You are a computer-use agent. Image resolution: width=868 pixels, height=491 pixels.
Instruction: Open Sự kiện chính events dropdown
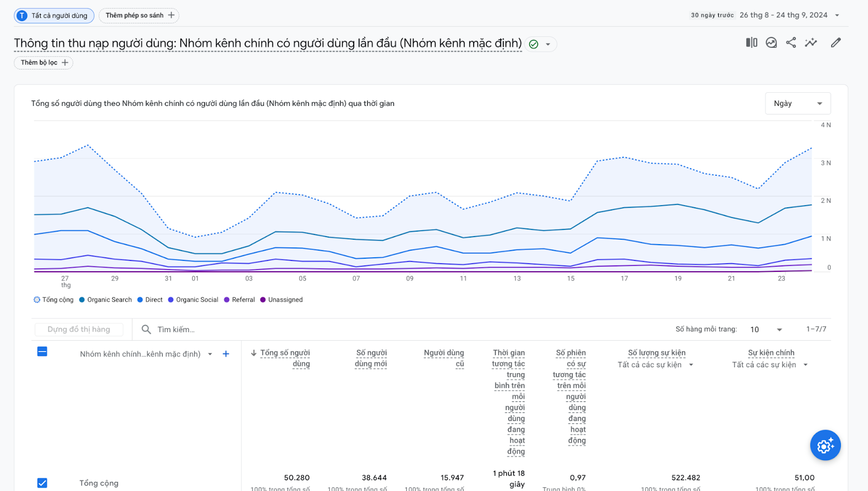point(806,365)
